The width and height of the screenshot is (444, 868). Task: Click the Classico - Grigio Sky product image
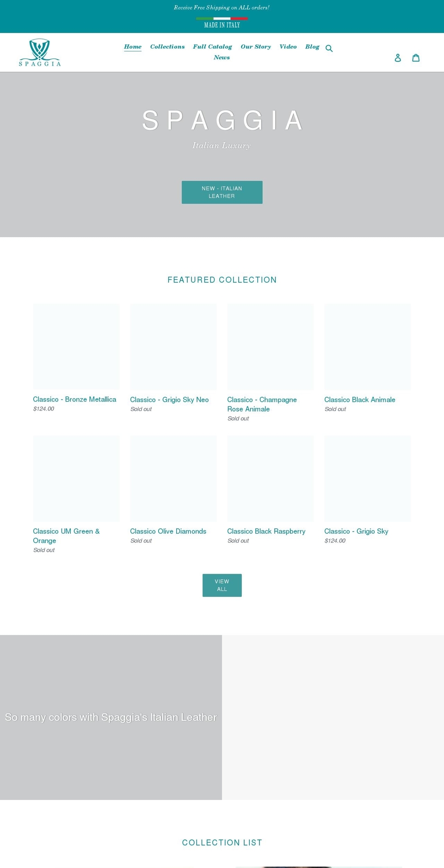point(368,478)
